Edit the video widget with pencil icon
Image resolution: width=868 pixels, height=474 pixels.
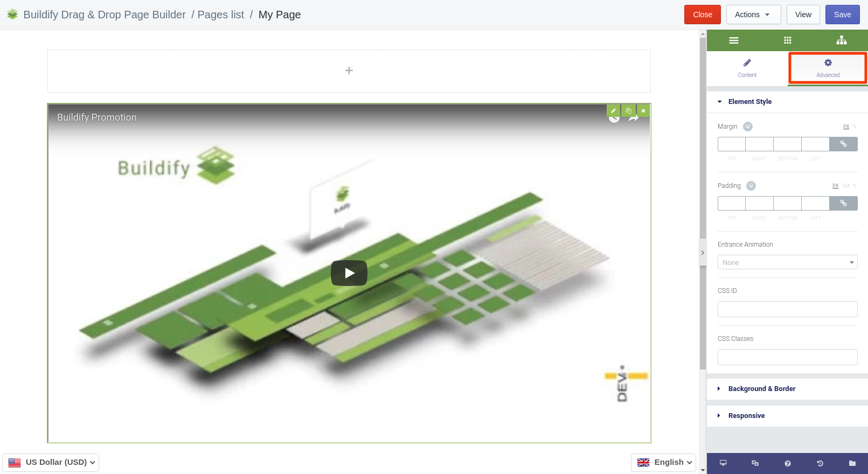(x=613, y=110)
